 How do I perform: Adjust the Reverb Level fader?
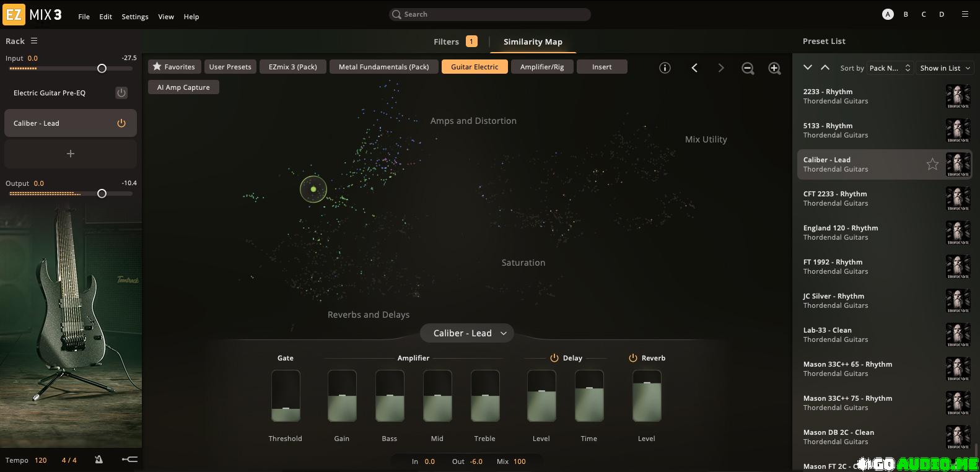point(647,396)
